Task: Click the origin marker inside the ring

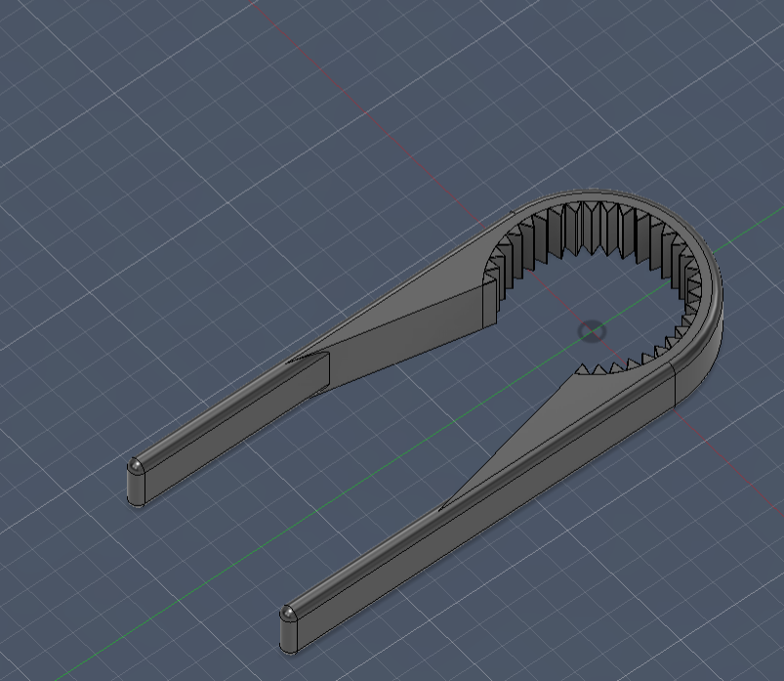Action: [x=592, y=332]
